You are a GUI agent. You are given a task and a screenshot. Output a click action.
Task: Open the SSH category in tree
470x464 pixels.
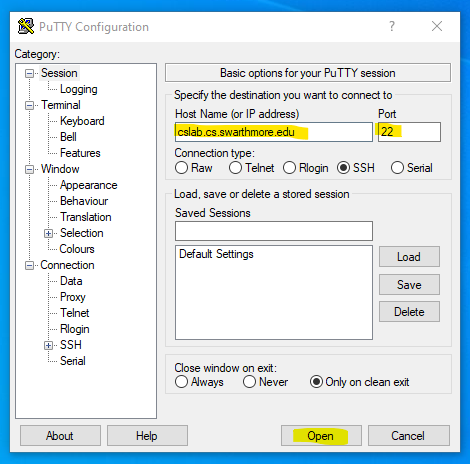(x=71, y=345)
